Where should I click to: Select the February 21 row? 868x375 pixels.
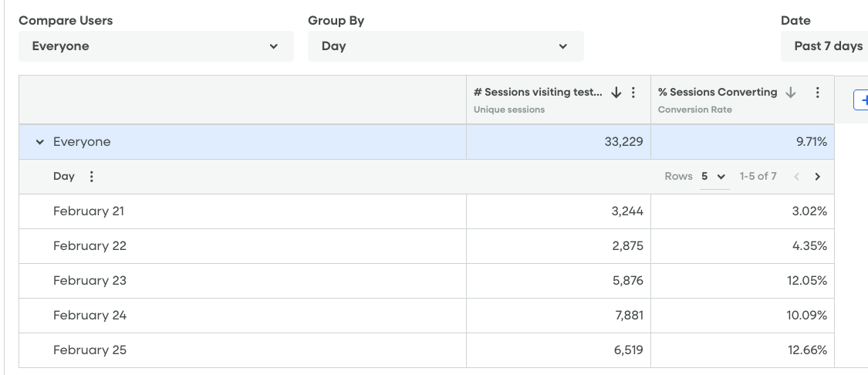point(89,211)
